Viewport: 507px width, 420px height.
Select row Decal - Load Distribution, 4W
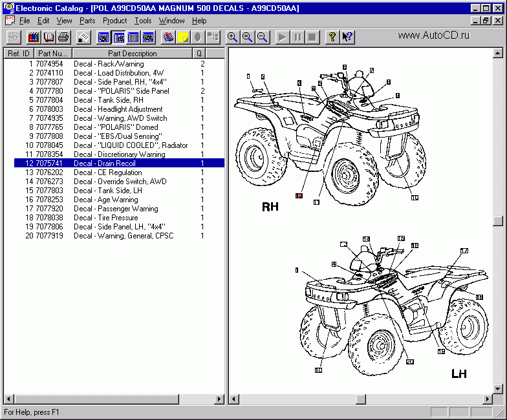119,73
